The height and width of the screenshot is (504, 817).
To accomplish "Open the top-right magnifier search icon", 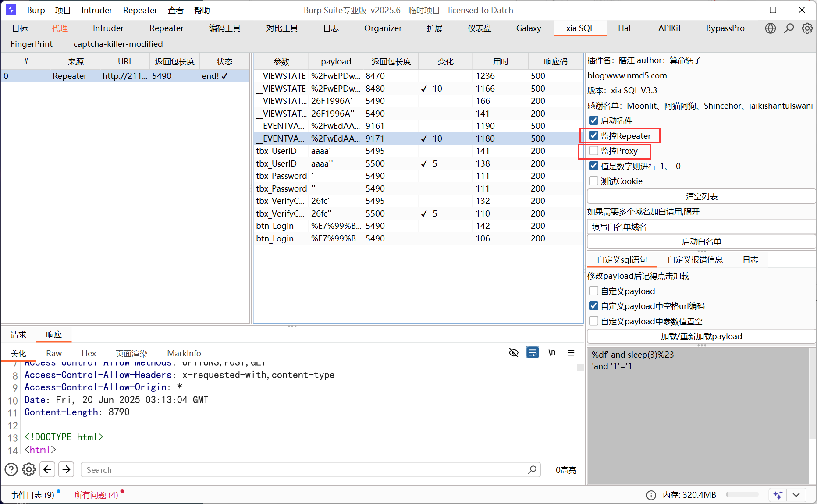I will click(x=789, y=28).
